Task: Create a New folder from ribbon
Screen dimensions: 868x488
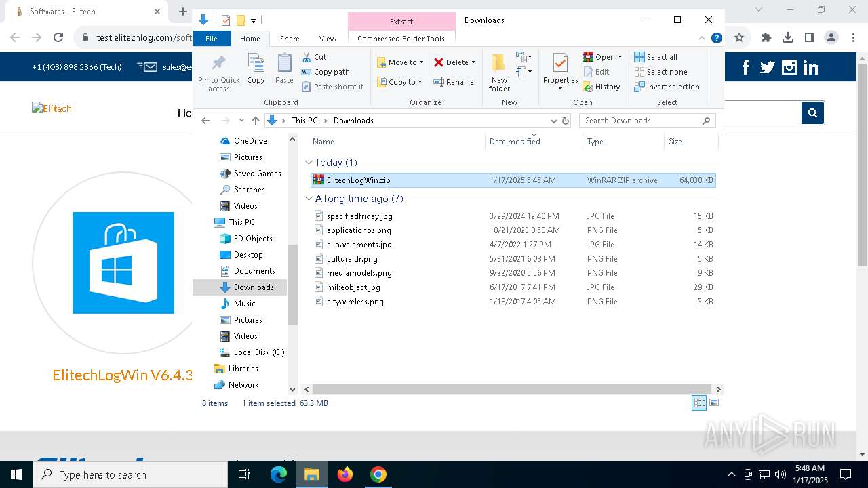Action: coord(499,73)
